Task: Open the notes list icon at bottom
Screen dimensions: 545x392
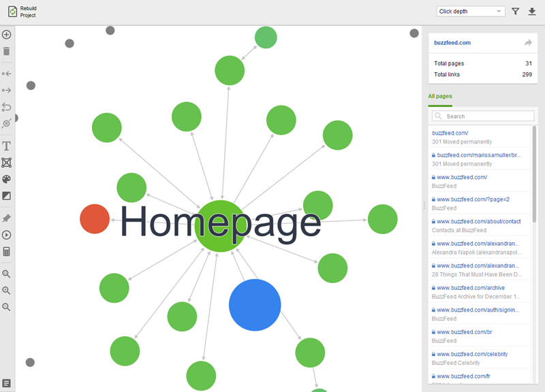Action: pos(7,383)
